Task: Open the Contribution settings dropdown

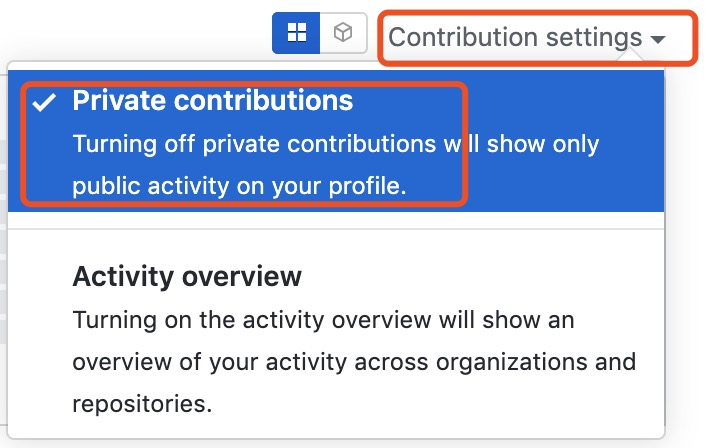Action: [526, 38]
